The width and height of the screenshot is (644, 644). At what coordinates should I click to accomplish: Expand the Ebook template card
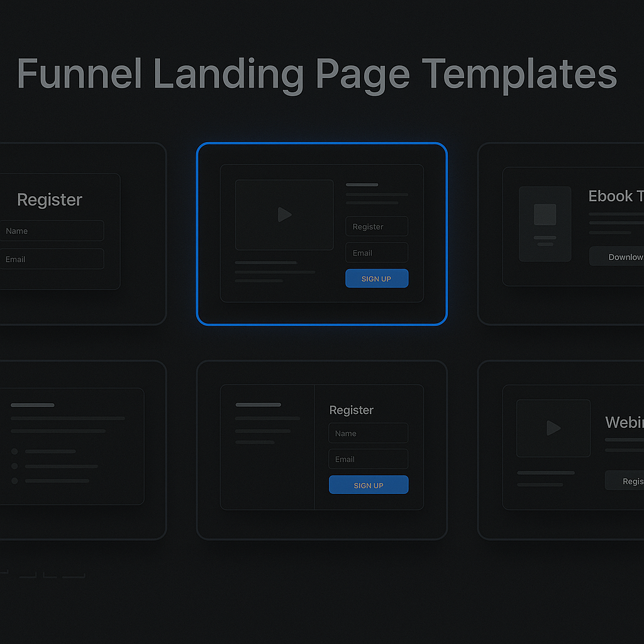point(566,234)
